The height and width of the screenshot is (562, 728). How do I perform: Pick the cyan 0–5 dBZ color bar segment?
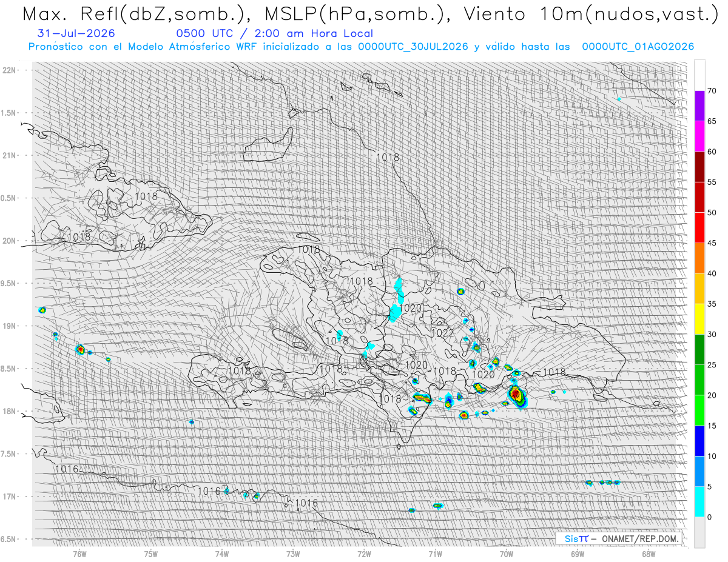tap(699, 501)
